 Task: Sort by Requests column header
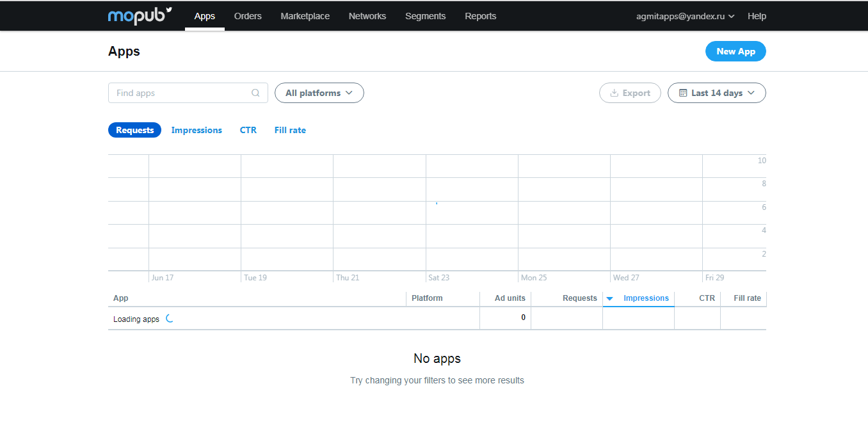tap(580, 298)
